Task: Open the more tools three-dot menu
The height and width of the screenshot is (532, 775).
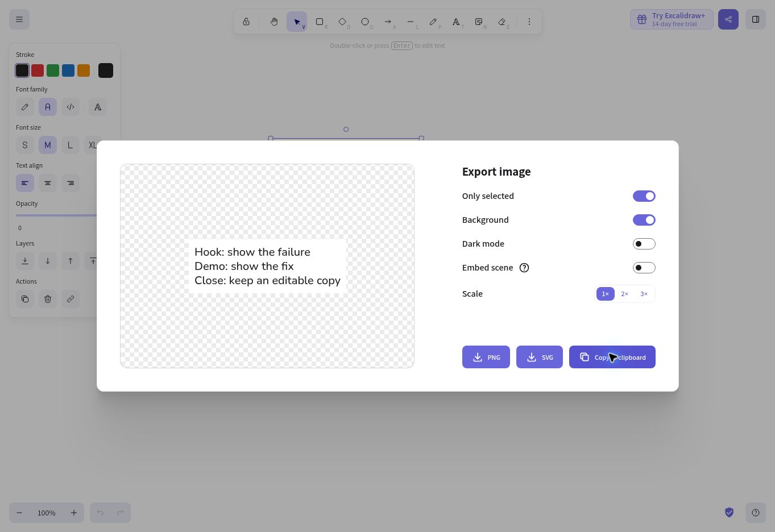Action: click(529, 22)
